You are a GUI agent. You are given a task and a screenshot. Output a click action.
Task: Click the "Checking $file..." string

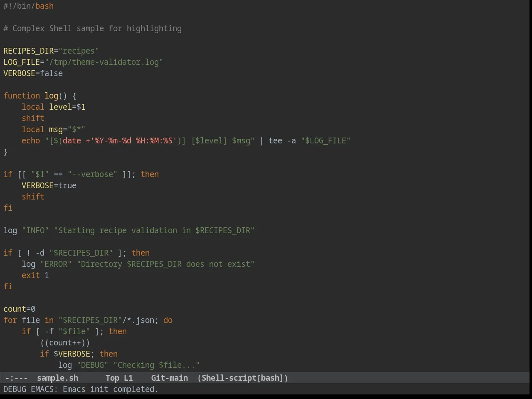point(156,365)
